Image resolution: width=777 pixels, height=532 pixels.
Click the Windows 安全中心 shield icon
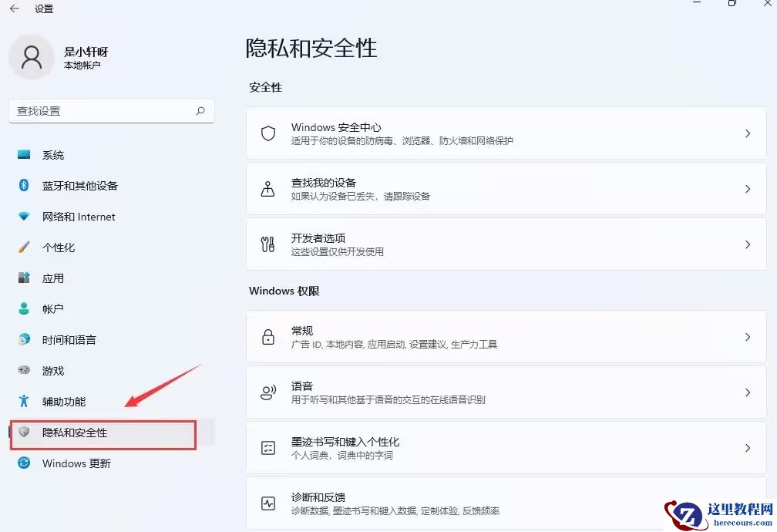tap(267, 132)
